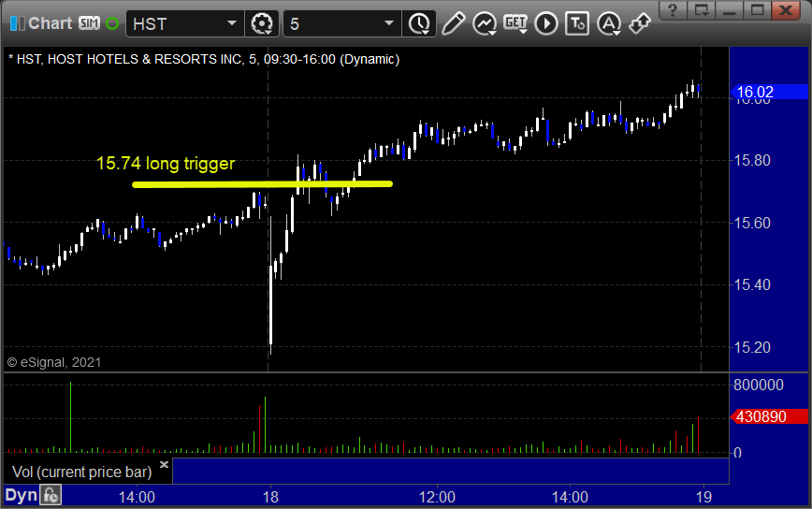Open the circled A alerts icon
Image resolution: width=812 pixels, height=509 pixels.
pos(609,23)
